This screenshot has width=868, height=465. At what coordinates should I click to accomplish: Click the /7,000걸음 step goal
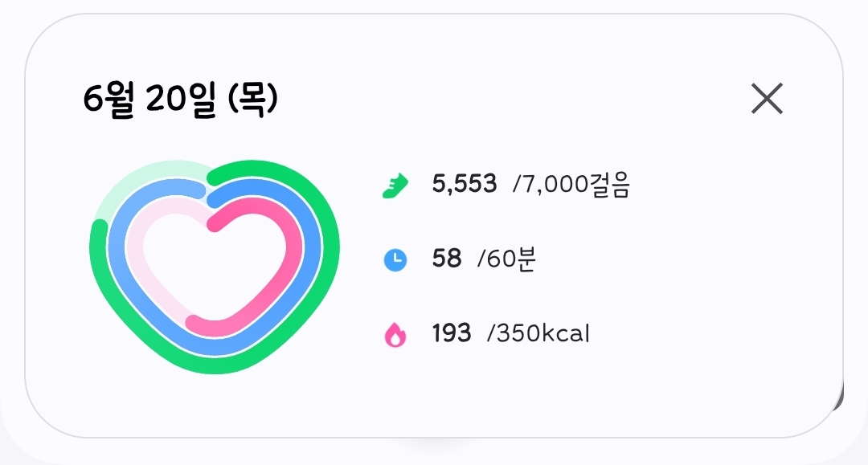(571, 186)
